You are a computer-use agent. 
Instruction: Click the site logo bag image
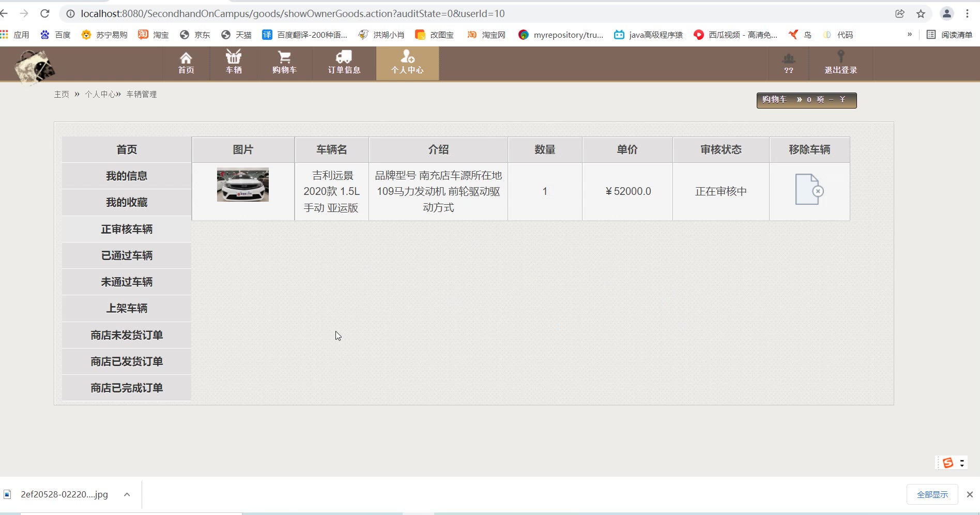(34, 67)
